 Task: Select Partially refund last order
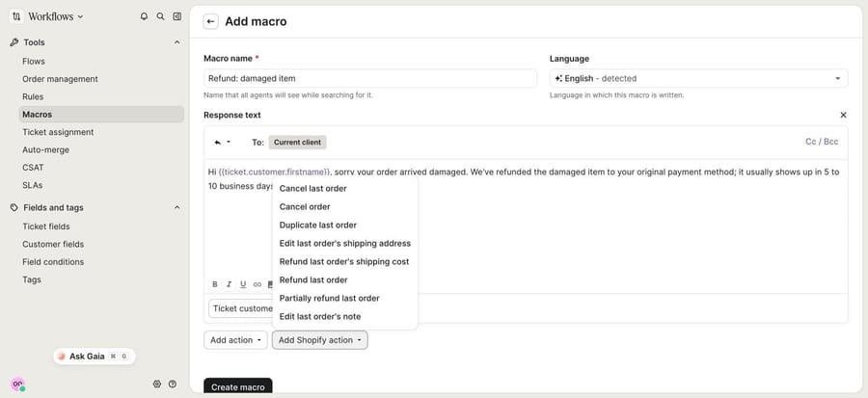(x=330, y=298)
